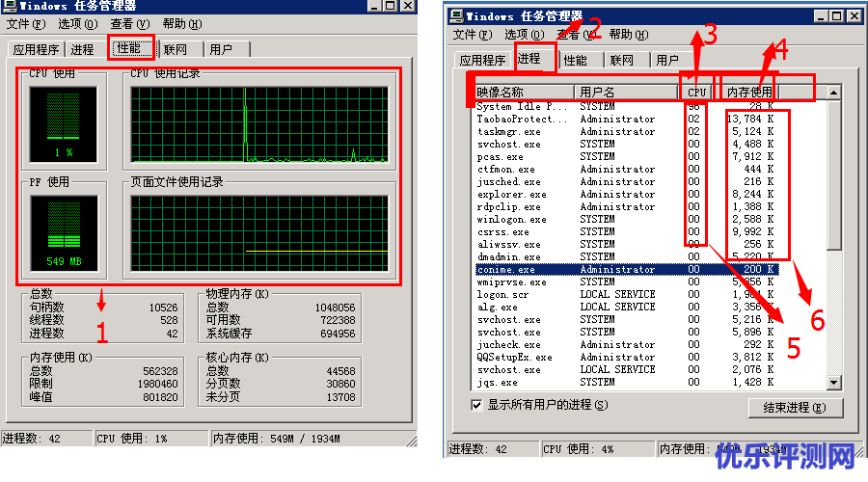The height and width of the screenshot is (482, 868).
Task: Select the winlogon.exe process row
Action: pos(627,219)
